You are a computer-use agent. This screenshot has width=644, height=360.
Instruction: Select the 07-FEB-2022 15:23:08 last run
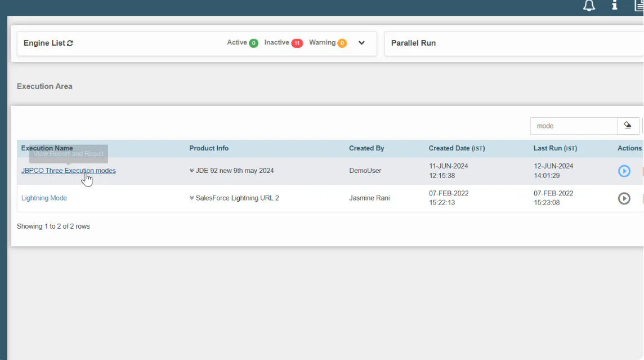point(553,198)
